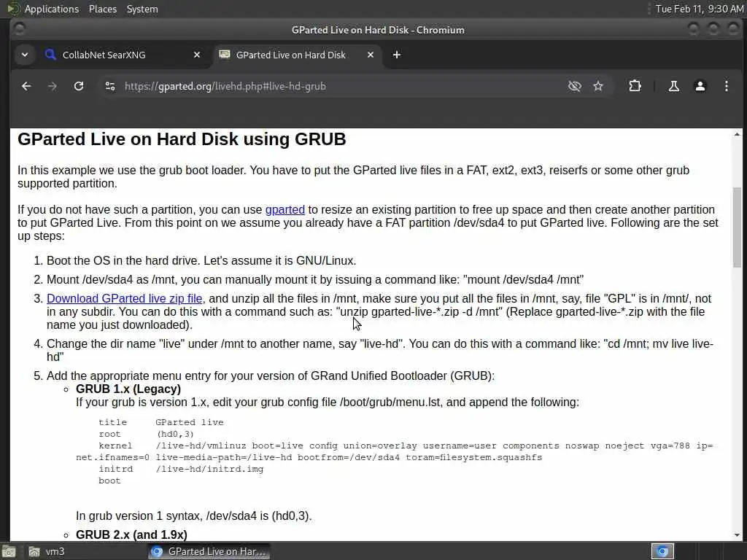This screenshot has height=560, width=747.
Task: View site information icon in address bar
Action: (110, 86)
